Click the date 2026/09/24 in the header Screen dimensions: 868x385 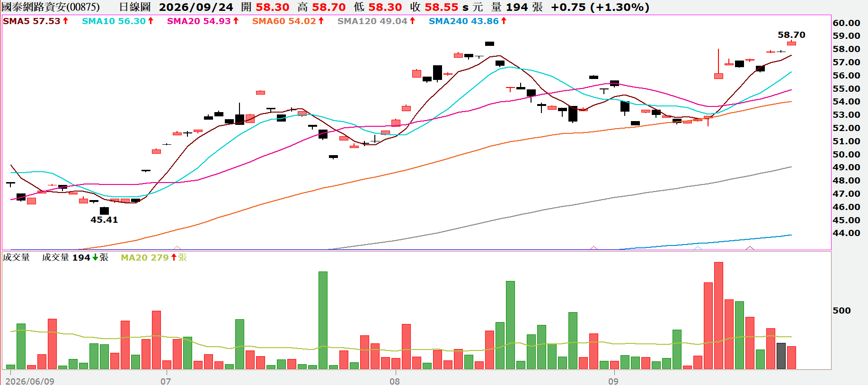[x=196, y=7]
